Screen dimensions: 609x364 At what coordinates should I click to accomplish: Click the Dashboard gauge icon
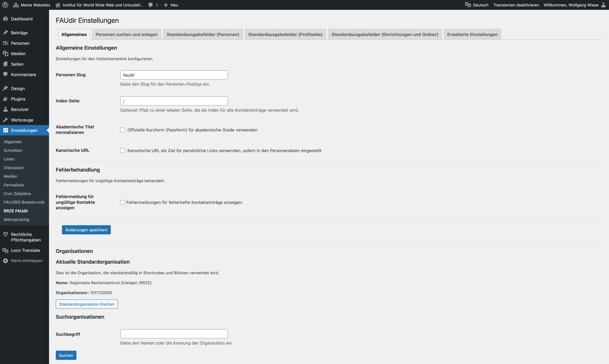[5, 19]
